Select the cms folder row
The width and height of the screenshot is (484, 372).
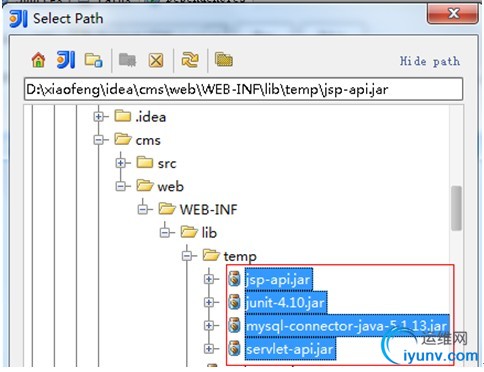pos(137,140)
